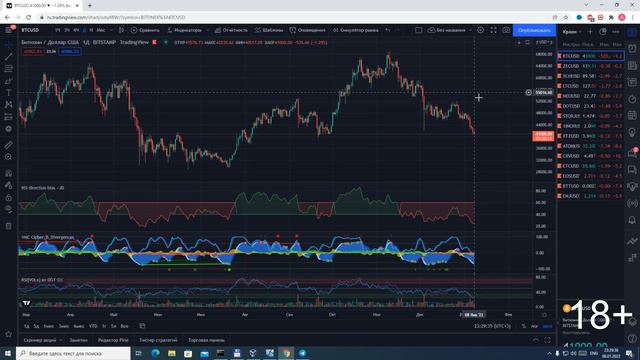Image resolution: width=640 pixels, height=360 pixels.
Task: Toggle magnet mode in left toolbar
Action: pos(8,173)
